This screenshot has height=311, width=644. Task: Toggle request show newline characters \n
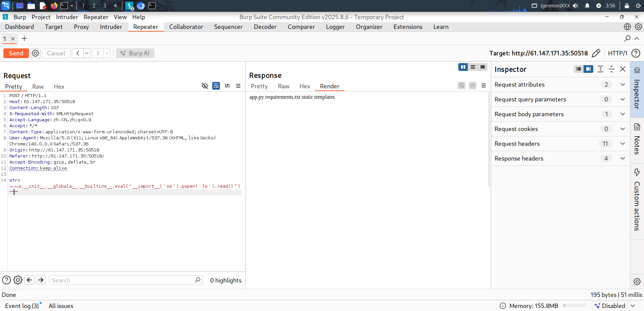227,86
